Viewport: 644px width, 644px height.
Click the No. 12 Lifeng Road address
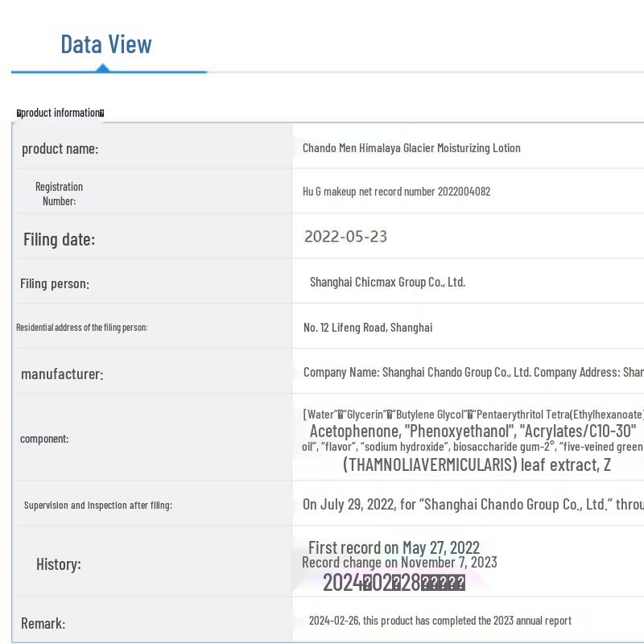368,328
